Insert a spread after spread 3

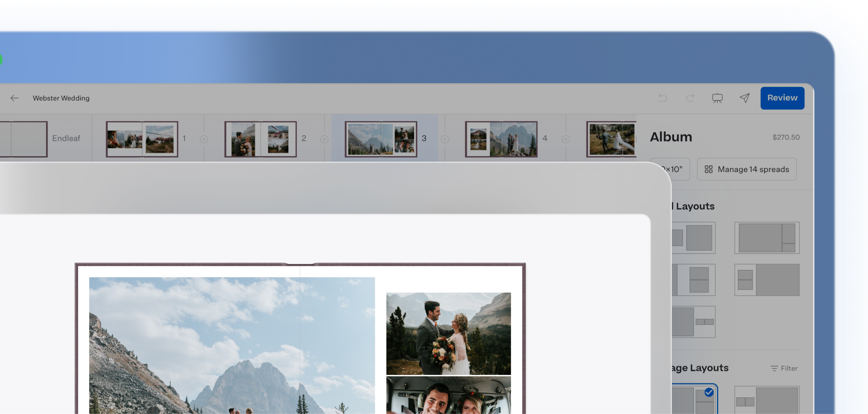[x=445, y=139]
